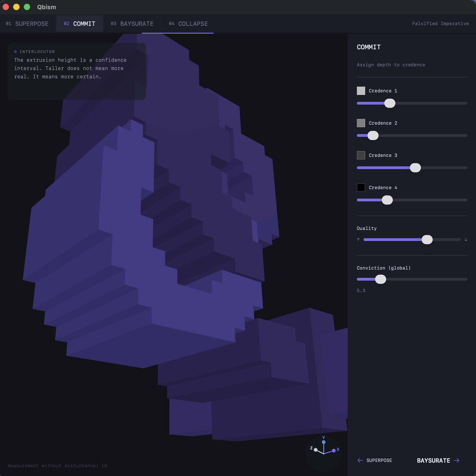476x476 pixels.
Task: Switch to the COLLAPSE tab
Action: click(x=188, y=24)
